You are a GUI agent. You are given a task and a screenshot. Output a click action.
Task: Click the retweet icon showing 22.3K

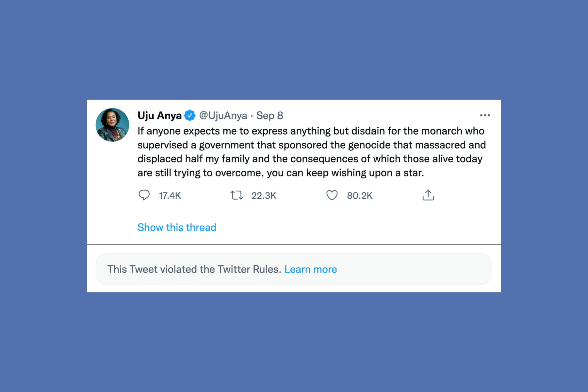[x=237, y=195]
